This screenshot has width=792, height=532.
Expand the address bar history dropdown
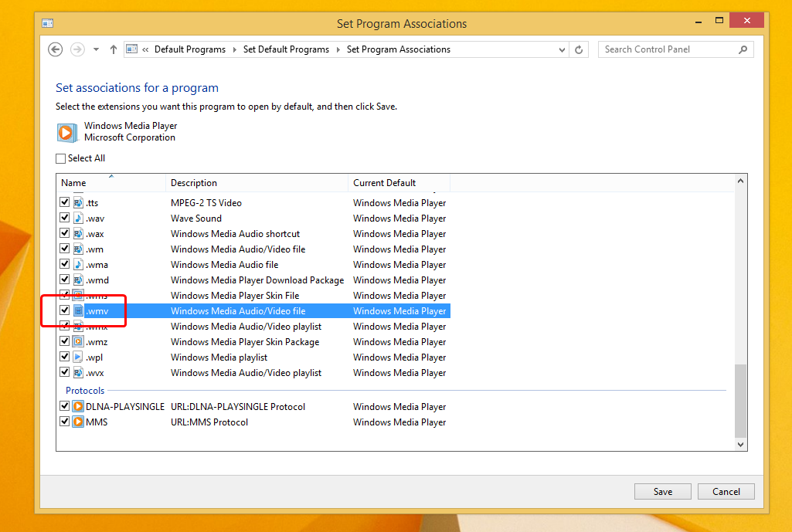coord(562,49)
